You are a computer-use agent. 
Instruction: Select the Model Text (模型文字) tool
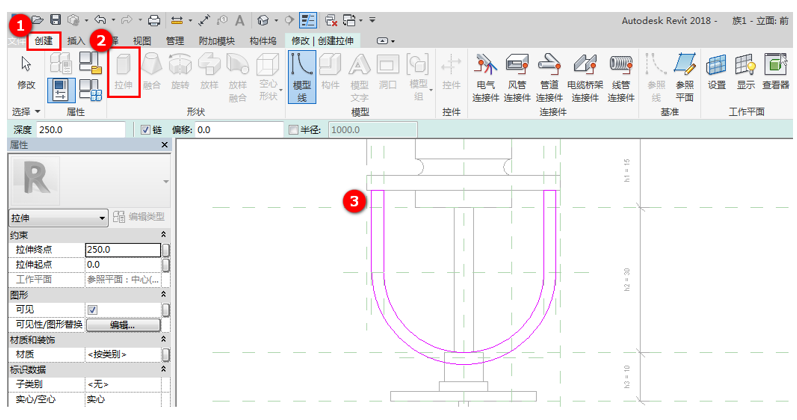coord(359,77)
